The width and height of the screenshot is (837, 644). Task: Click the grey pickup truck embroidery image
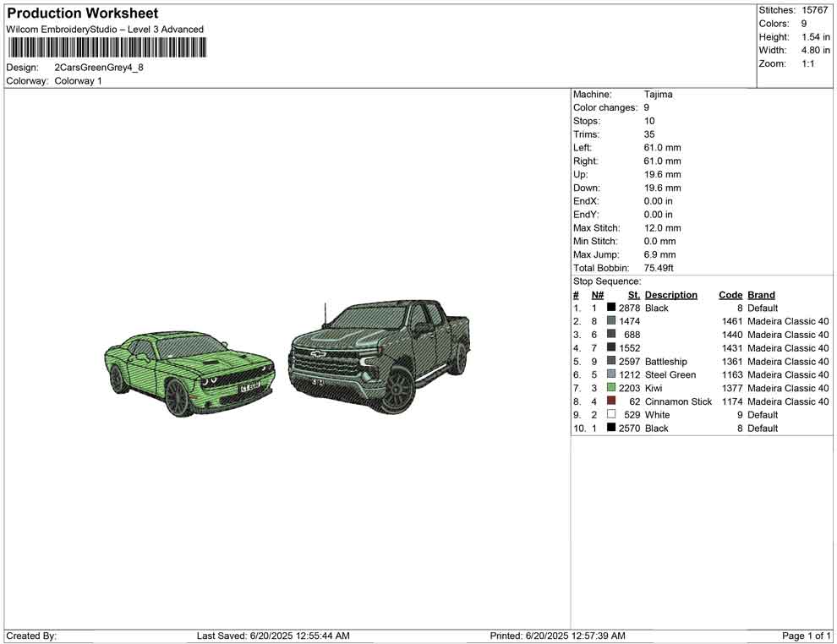tap(380, 357)
